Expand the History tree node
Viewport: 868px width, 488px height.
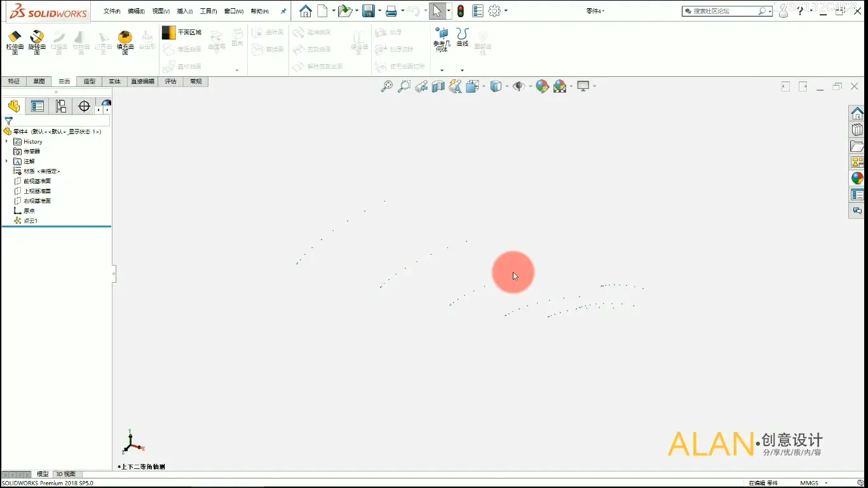tap(6, 142)
